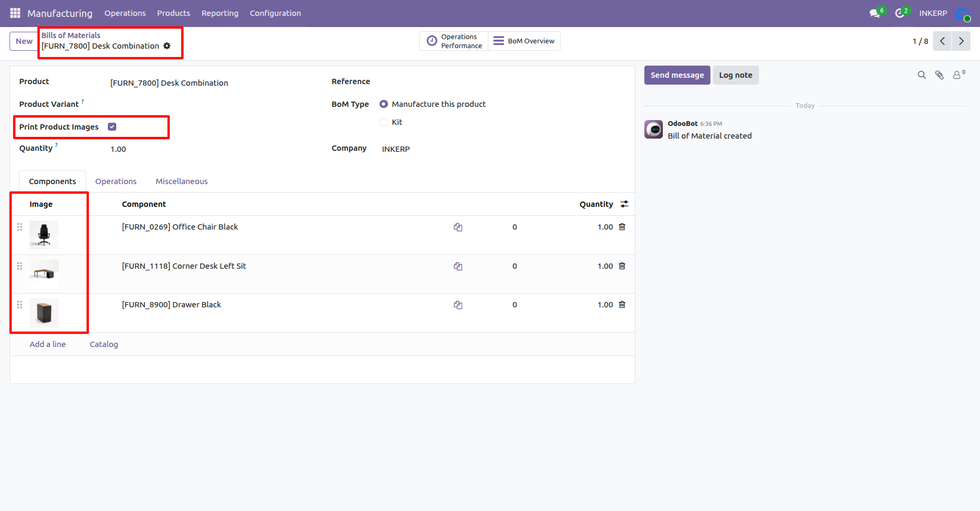Select Manufacture this product radio option

(x=384, y=104)
